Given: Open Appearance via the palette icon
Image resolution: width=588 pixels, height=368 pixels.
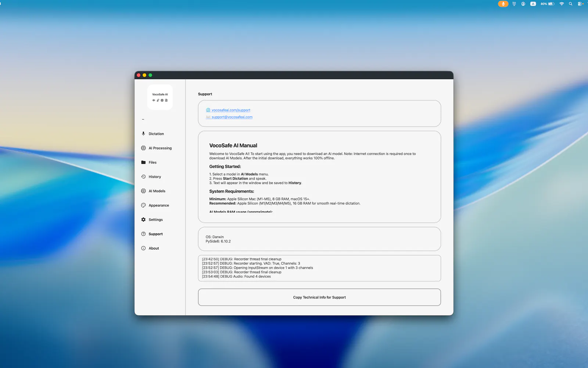Looking at the screenshot, I should coord(143,205).
